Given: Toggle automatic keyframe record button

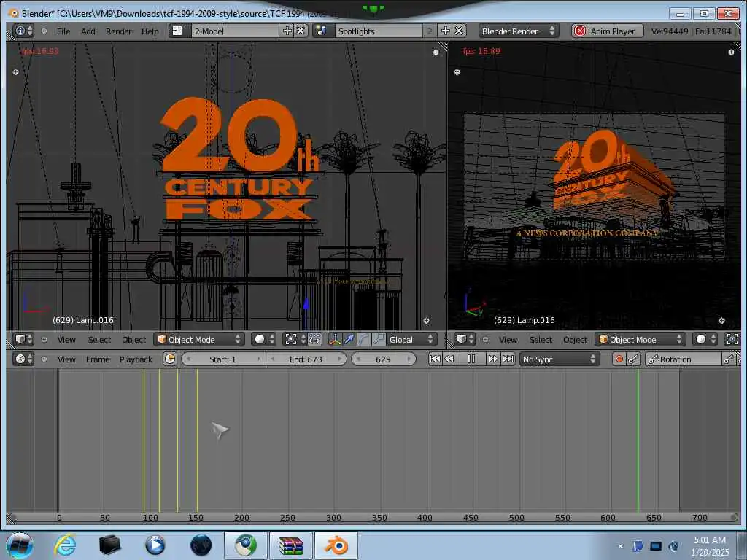Looking at the screenshot, I should point(619,359).
